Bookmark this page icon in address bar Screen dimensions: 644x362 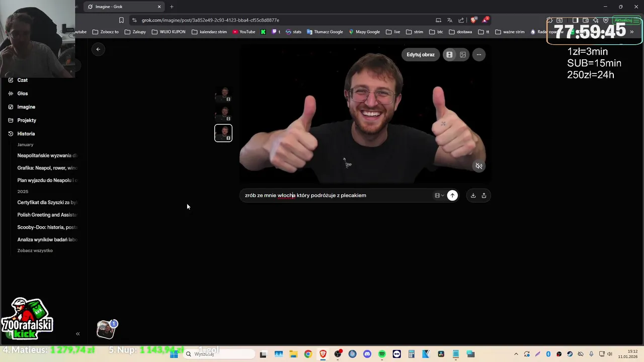121,20
